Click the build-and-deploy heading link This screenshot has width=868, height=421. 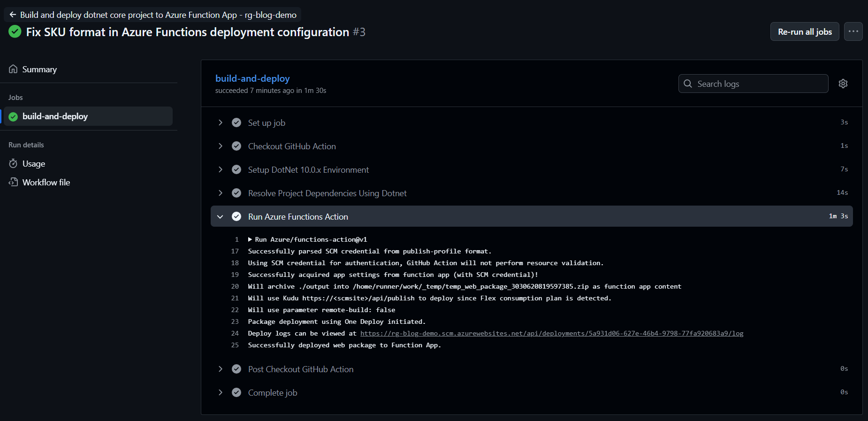(x=252, y=78)
